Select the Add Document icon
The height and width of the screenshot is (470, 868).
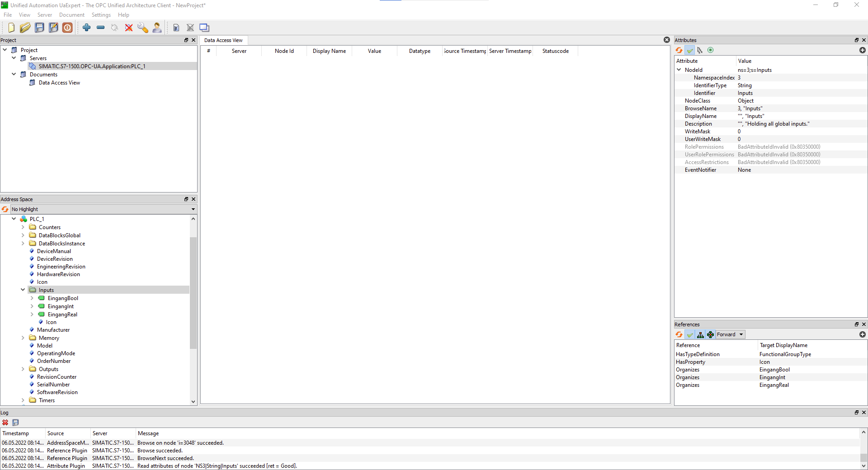(176, 28)
